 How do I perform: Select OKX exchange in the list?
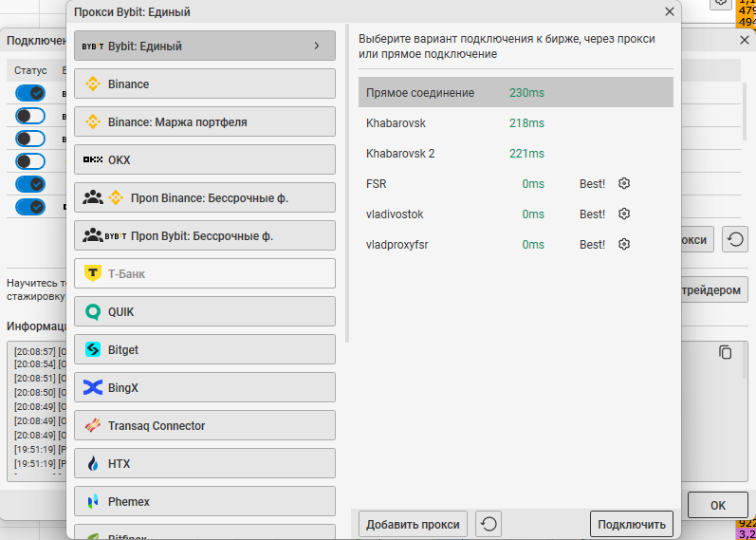point(205,160)
